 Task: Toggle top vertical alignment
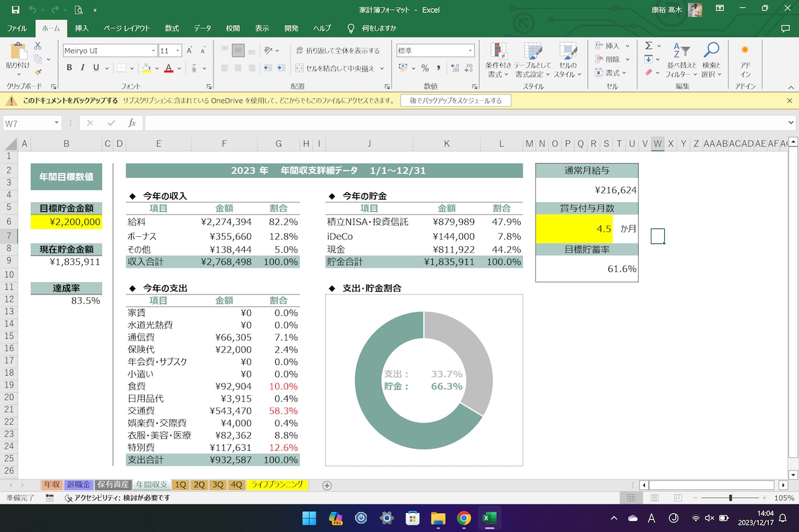(x=225, y=50)
